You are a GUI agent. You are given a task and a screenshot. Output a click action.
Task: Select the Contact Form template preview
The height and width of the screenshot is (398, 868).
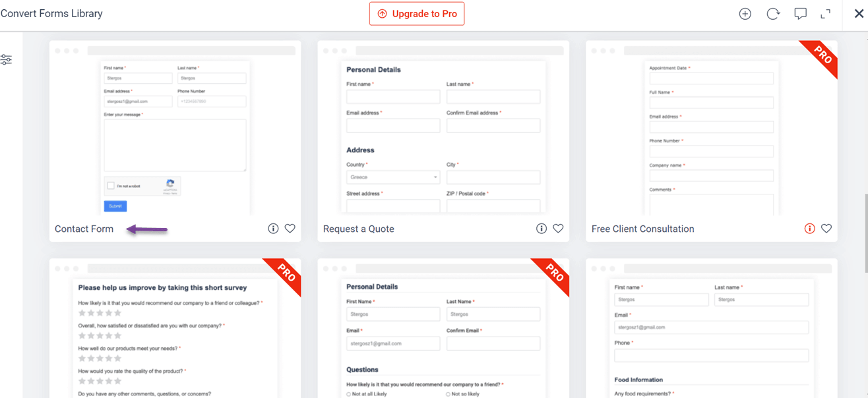(175, 128)
